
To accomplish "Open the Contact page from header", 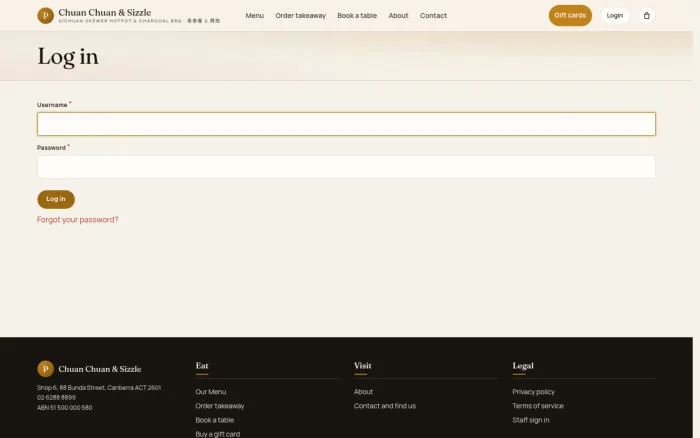I will pyautogui.click(x=433, y=16).
